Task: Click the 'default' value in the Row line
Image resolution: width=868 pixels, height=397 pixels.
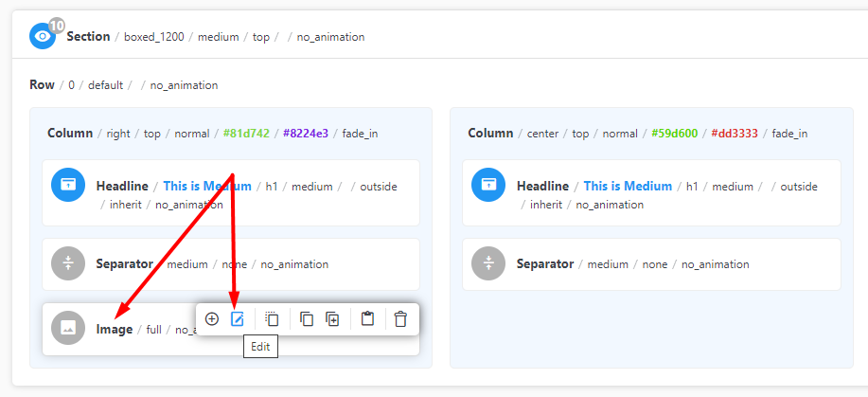Action: click(x=105, y=85)
